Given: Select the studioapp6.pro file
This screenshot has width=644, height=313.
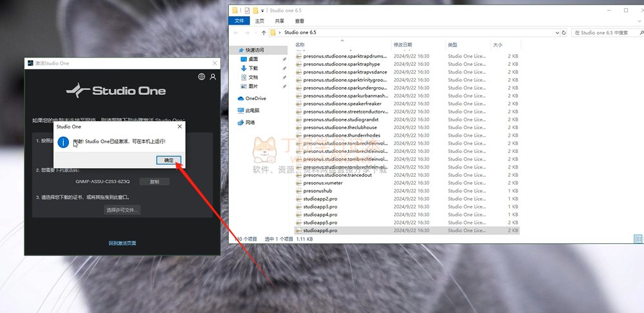Looking at the screenshot, I should (x=320, y=230).
